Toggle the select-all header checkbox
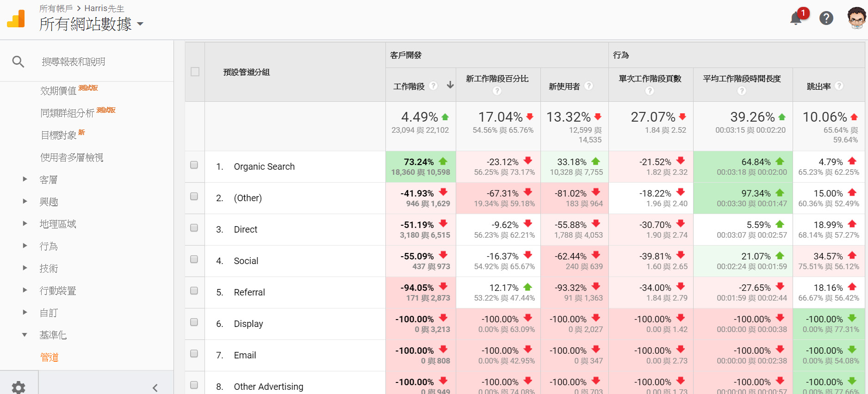This screenshot has width=868, height=394. (x=195, y=72)
